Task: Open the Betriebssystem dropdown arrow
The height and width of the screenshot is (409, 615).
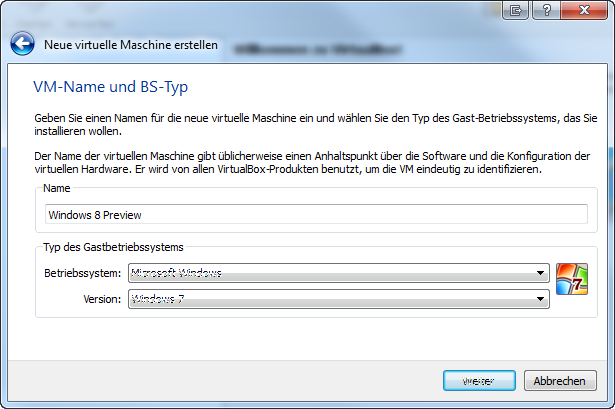Action: point(541,272)
